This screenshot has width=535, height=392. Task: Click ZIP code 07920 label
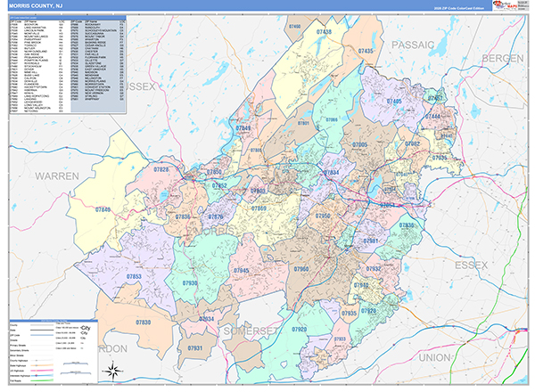point(300,329)
